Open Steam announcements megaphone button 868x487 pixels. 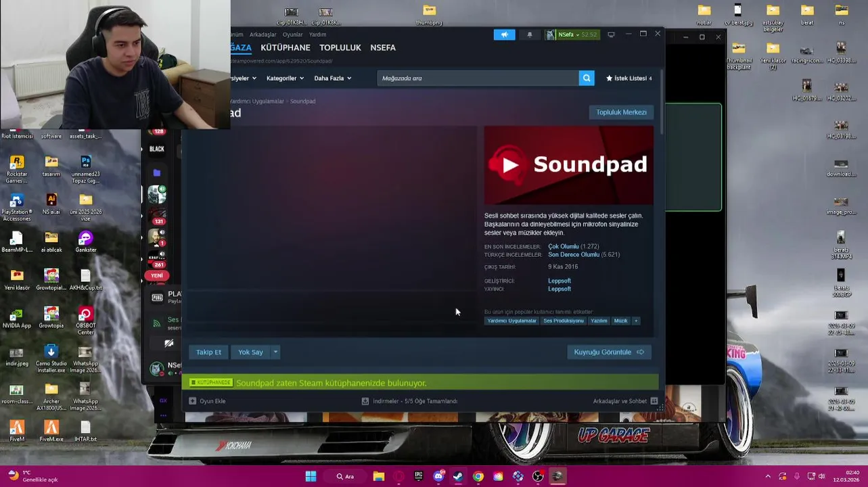tap(504, 34)
